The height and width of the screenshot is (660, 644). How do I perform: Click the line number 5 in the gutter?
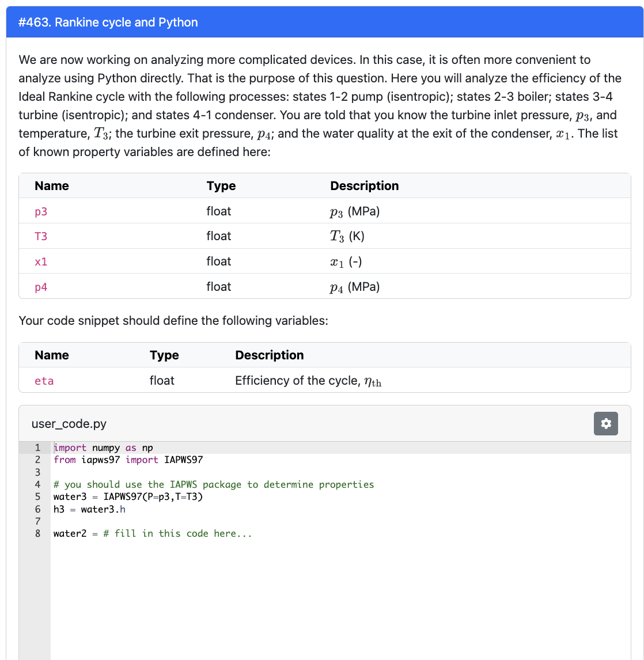37,496
